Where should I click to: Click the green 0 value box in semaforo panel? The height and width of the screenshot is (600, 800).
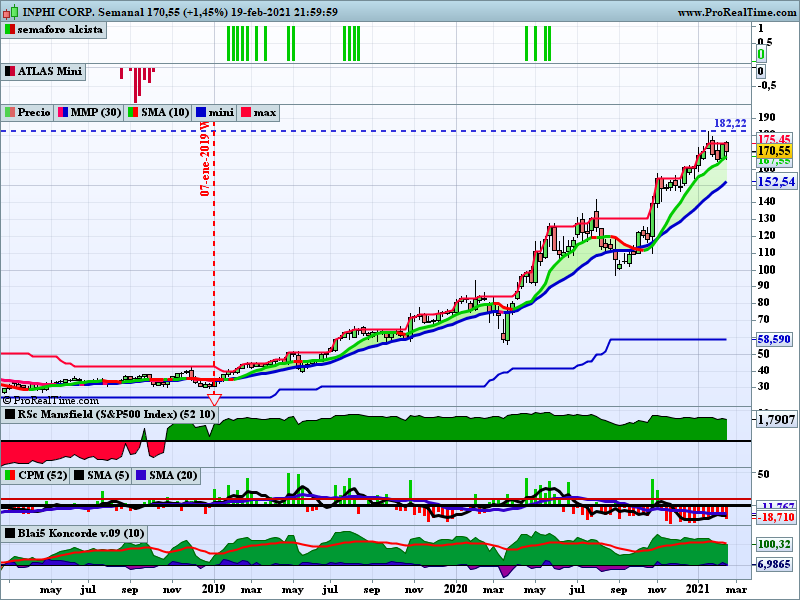(x=761, y=54)
